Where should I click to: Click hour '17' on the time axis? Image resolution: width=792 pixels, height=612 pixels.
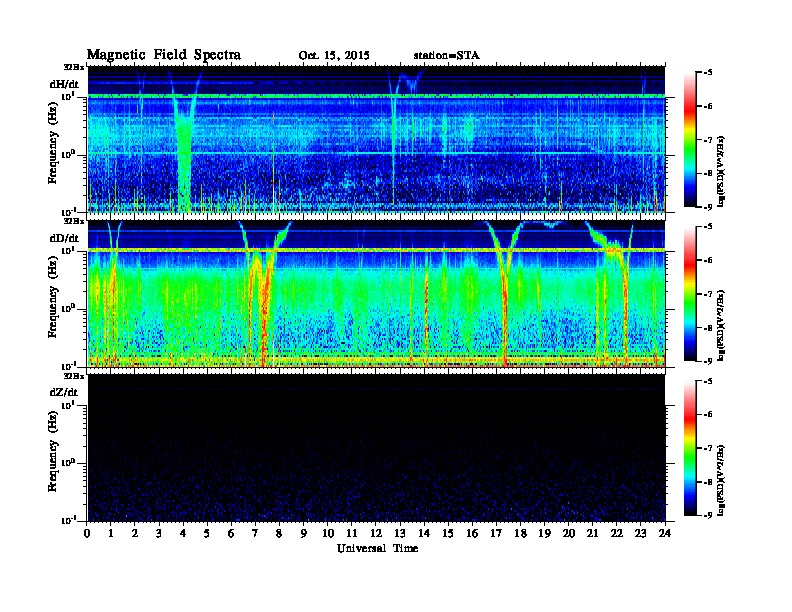click(x=496, y=534)
